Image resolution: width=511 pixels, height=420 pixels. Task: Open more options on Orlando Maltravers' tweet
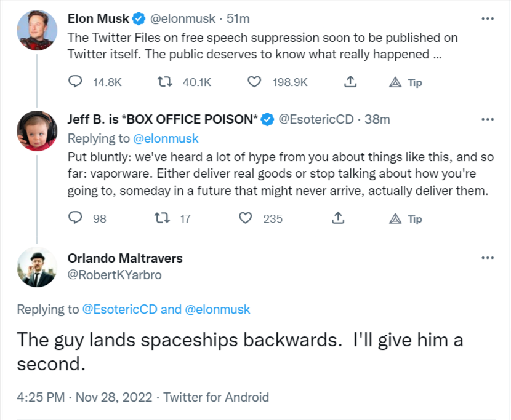click(487, 258)
